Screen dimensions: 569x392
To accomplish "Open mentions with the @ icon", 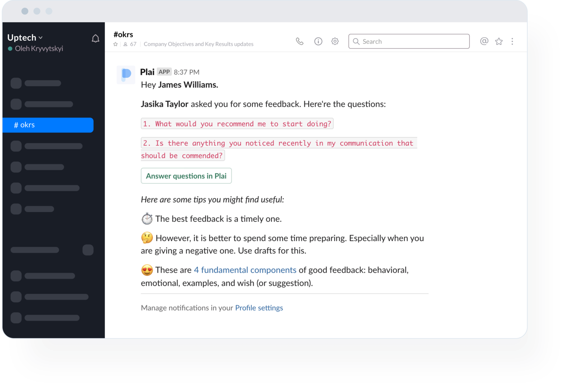I will (484, 41).
